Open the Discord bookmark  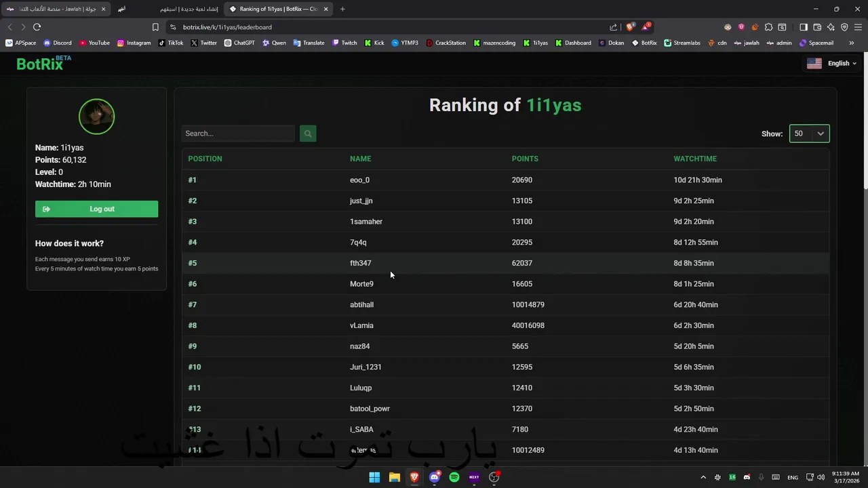[57, 43]
